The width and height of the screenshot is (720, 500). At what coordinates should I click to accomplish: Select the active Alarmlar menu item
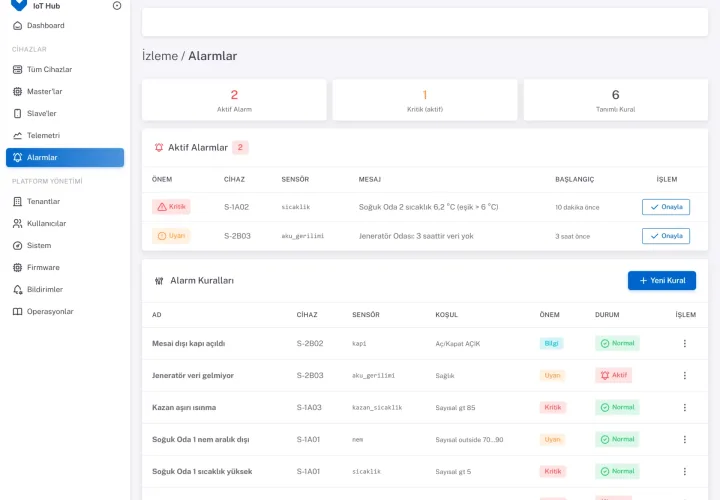click(x=65, y=157)
